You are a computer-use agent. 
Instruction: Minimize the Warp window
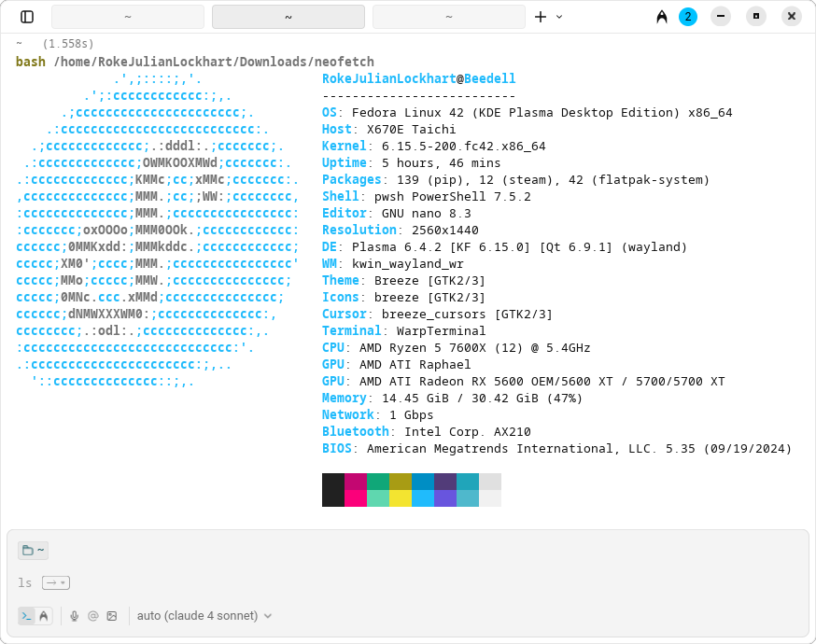point(721,17)
